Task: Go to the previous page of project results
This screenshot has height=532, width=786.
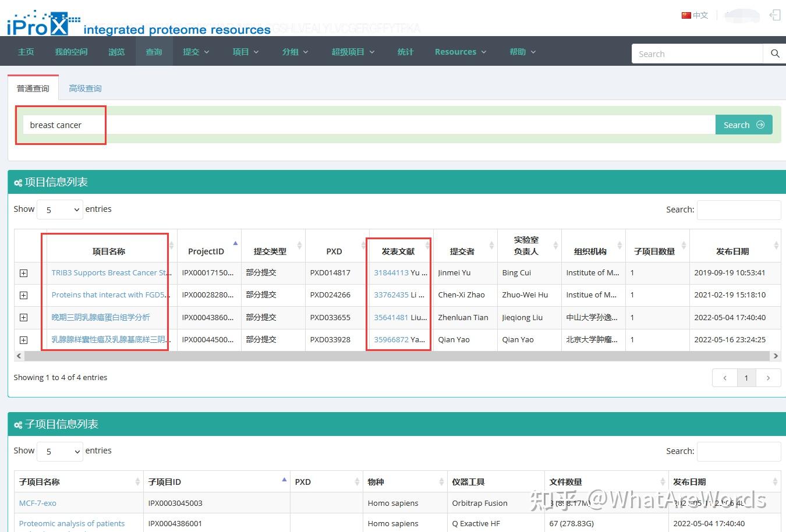Action: [x=725, y=378]
